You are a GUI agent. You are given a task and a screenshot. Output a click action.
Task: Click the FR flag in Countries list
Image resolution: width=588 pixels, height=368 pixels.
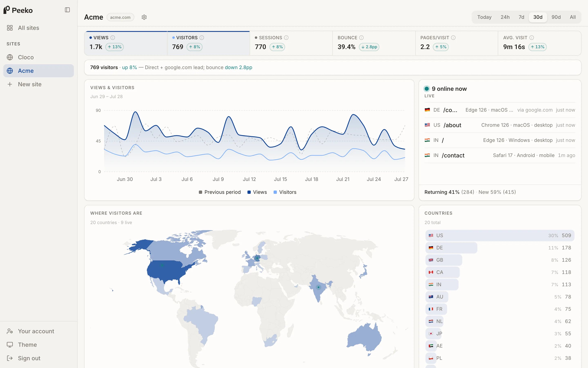click(x=431, y=309)
